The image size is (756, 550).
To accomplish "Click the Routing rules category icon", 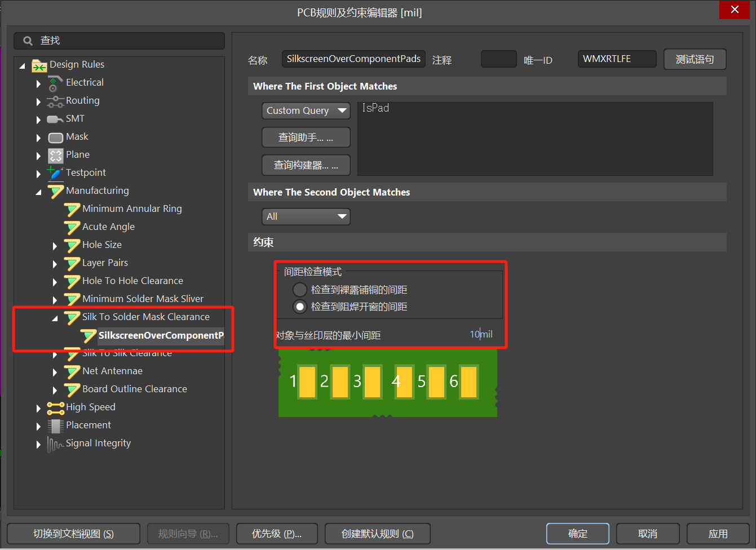I will tap(55, 101).
